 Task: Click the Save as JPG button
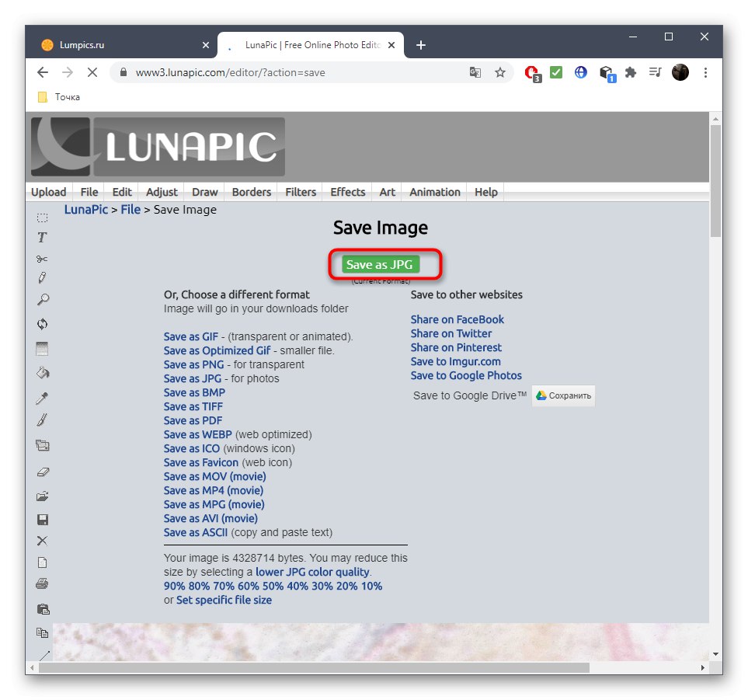tap(380, 264)
